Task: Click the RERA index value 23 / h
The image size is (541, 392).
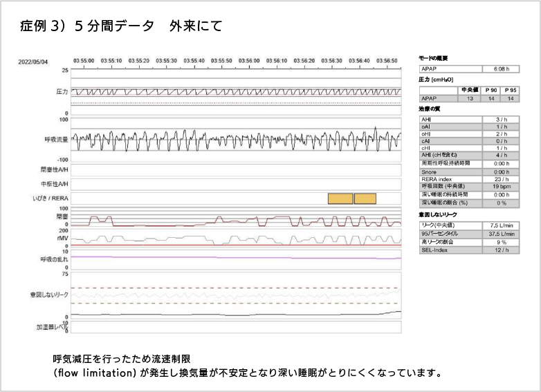Action: coord(501,179)
